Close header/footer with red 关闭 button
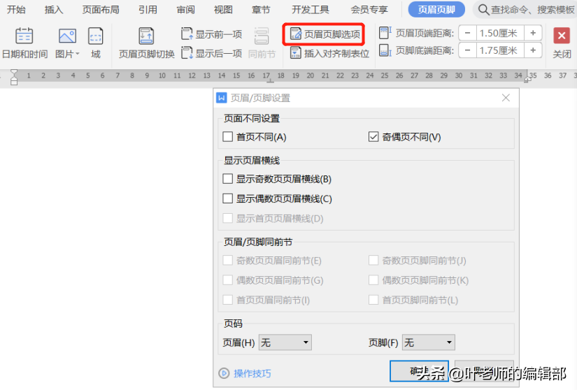The height and width of the screenshot is (392, 577). pos(562,36)
